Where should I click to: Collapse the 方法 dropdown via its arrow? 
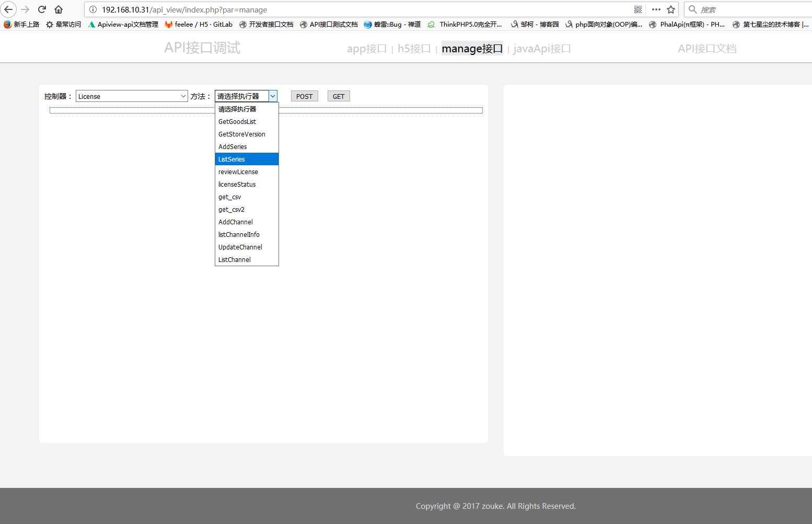click(x=273, y=96)
